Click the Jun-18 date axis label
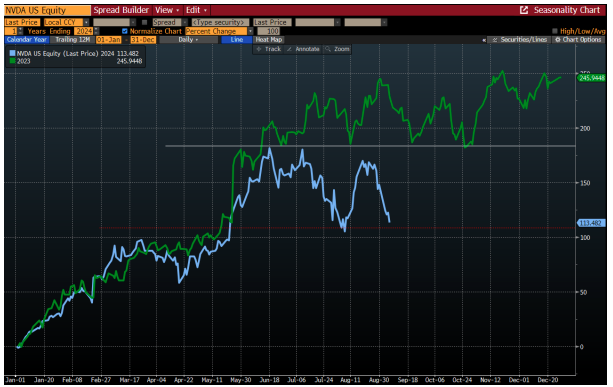This screenshot has height=387, width=613. tap(269, 380)
